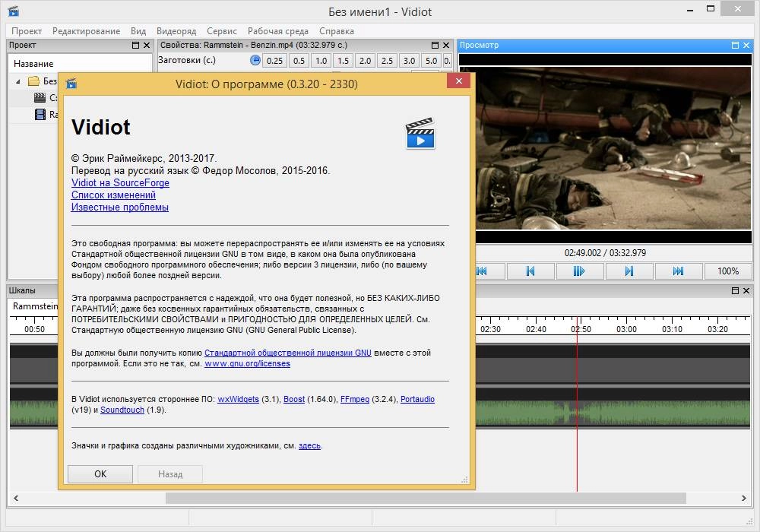Maximize the Свойства panel
This screenshot has width=760, height=532.
pyautogui.click(x=435, y=45)
